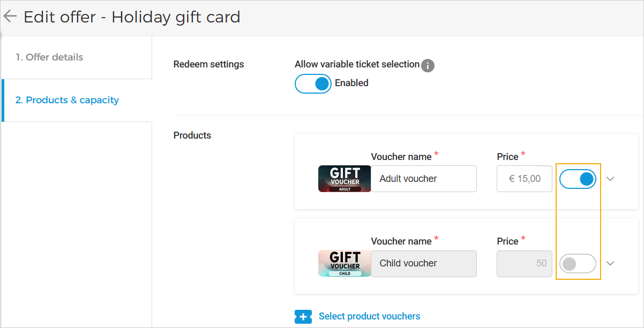This screenshot has width=644, height=328.
Task: Click the Child voucher price field
Action: click(x=524, y=263)
